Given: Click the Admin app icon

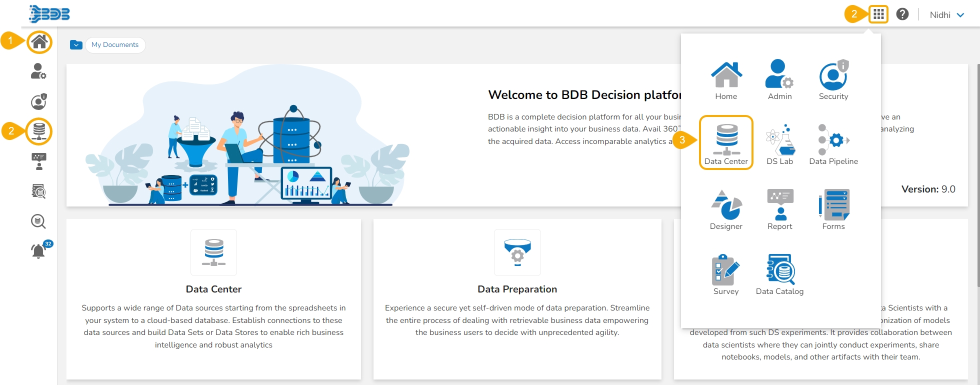Looking at the screenshot, I should [779, 79].
